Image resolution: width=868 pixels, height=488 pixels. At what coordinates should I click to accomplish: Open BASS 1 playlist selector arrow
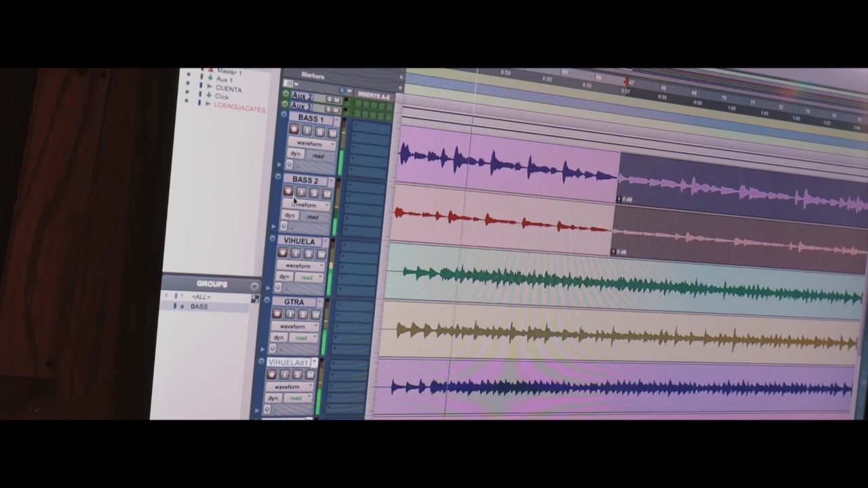pos(336,121)
